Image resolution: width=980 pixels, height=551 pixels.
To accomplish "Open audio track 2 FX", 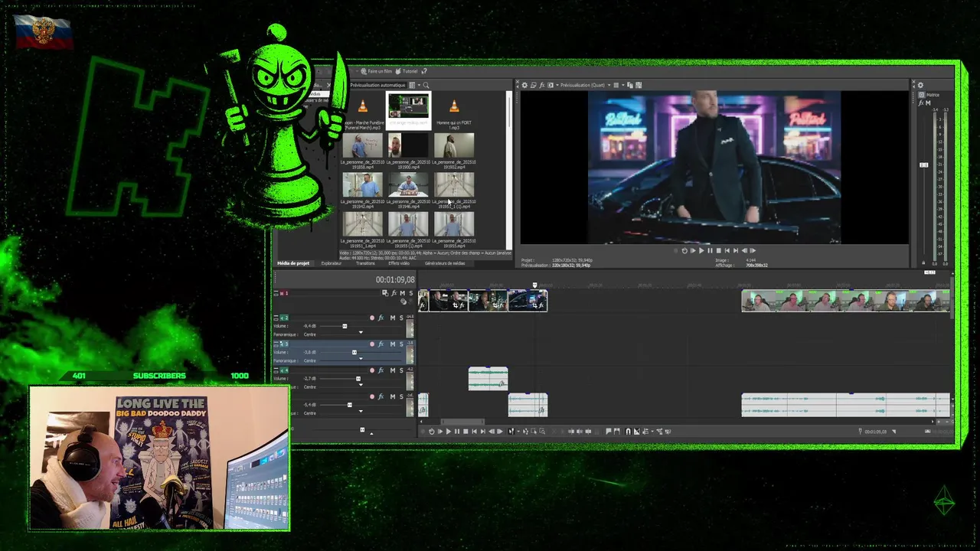I will (381, 318).
